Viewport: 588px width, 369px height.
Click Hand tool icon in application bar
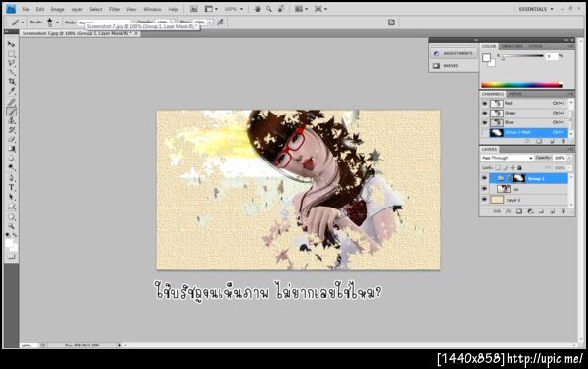click(257, 9)
